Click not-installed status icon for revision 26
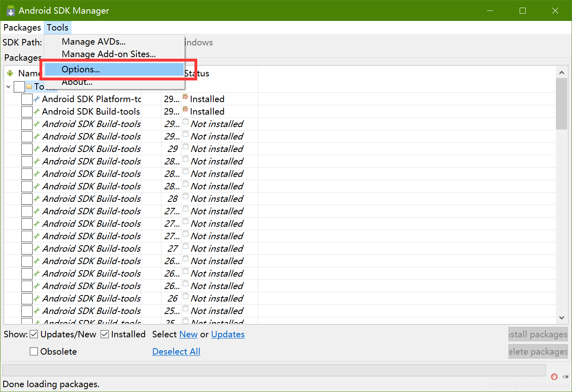 click(186, 296)
